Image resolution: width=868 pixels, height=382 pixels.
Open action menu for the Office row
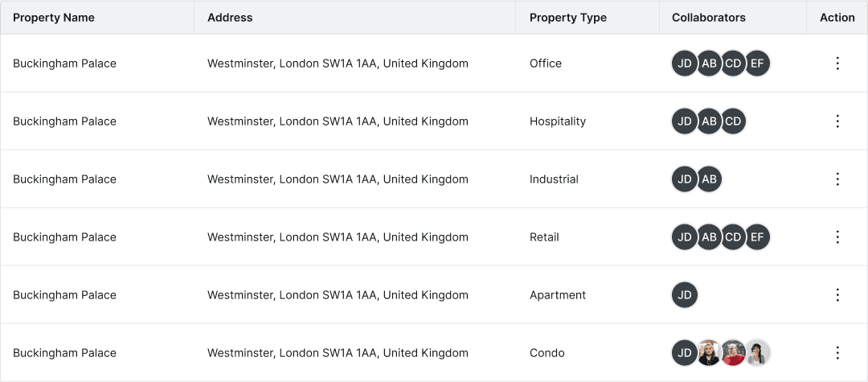pyautogui.click(x=837, y=63)
